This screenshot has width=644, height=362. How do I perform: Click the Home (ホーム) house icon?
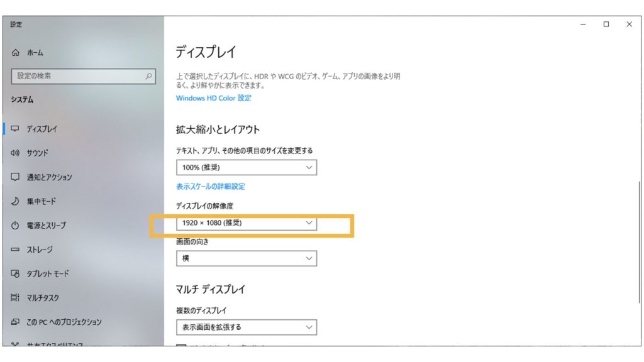pyautogui.click(x=16, y=53)
